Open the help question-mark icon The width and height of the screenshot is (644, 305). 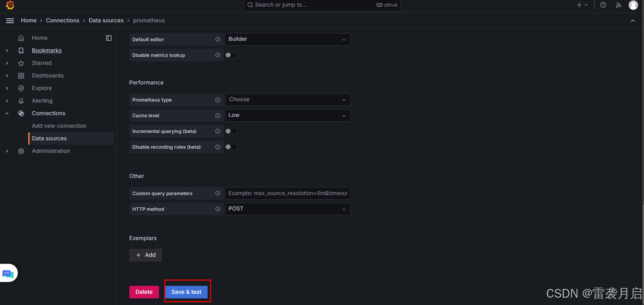(603, 5)
